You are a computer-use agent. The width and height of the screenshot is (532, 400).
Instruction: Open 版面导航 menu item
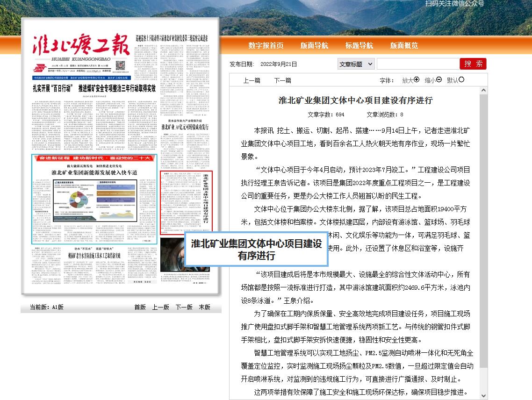click(x=314, y=45)
